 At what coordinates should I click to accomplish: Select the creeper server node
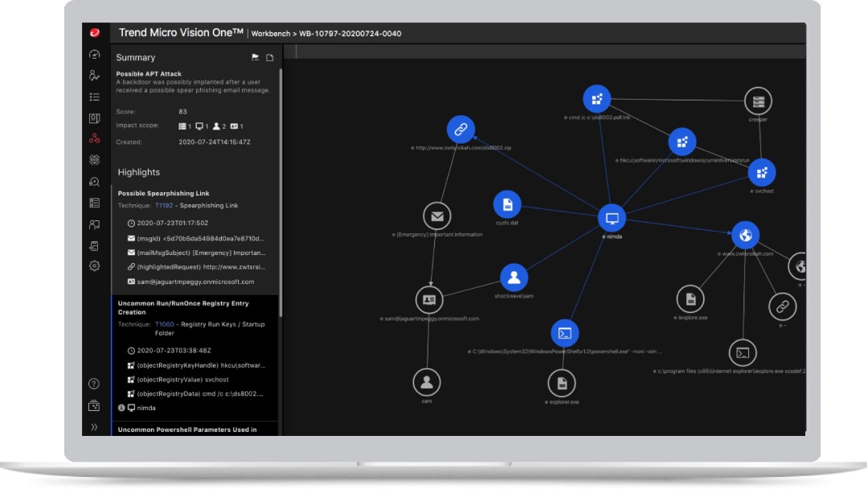(758, 101)
